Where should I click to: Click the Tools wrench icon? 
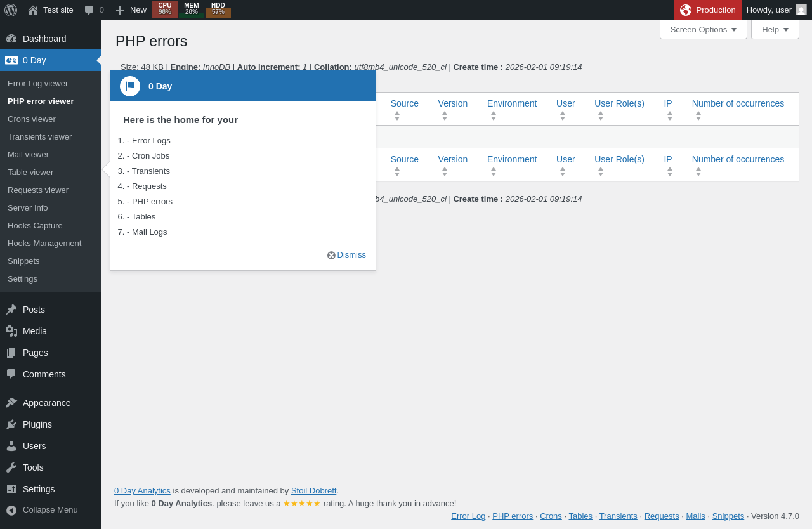point(11,467)
